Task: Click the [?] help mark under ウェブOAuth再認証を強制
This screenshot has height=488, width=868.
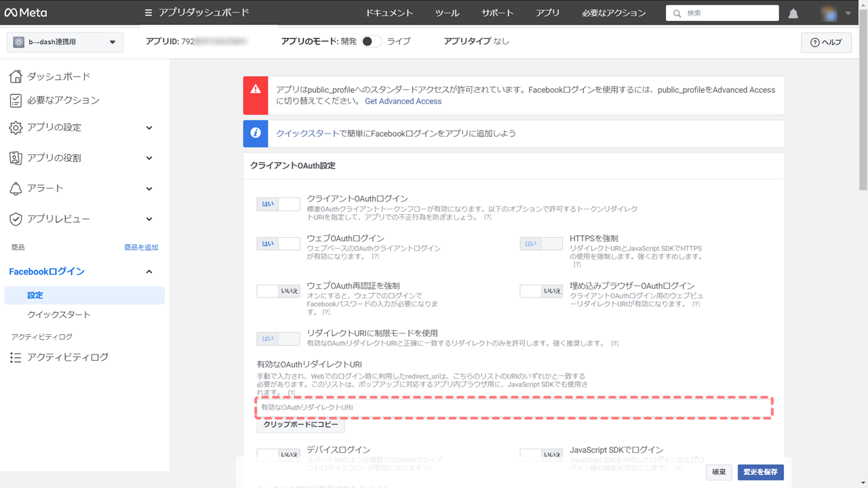Action: coord(325,312)
